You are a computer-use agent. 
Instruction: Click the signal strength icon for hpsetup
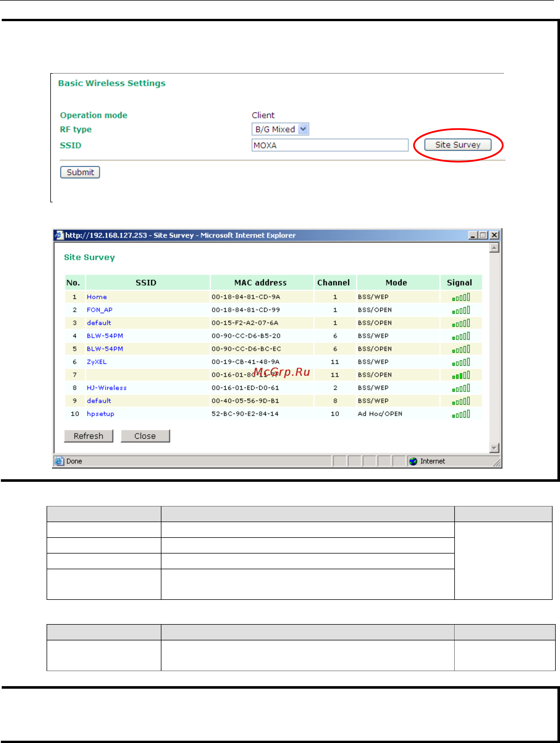(461, 414)
